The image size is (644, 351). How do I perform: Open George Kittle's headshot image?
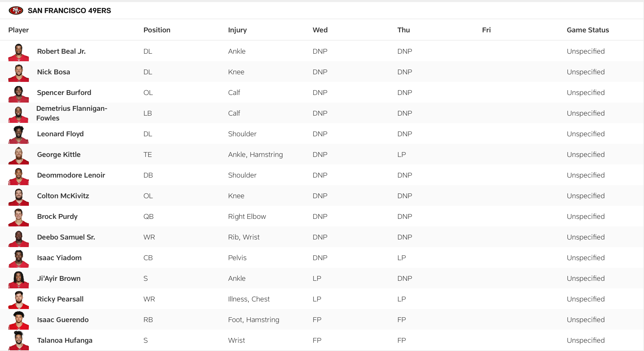coord(19,155)
